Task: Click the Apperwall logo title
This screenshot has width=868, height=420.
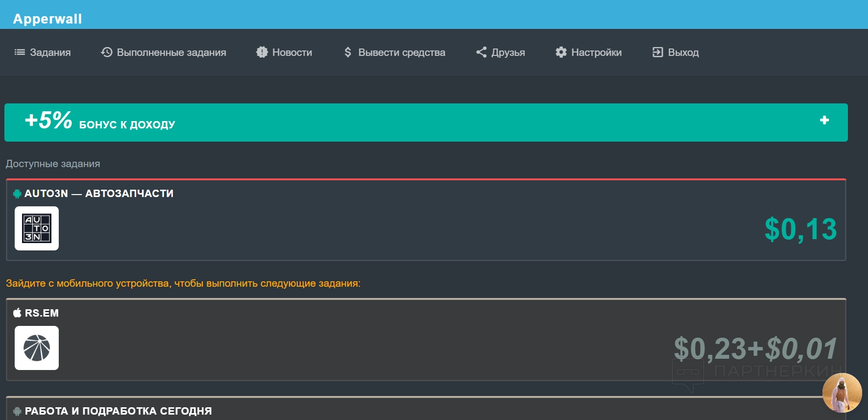Action: click(x=47, y=19)
